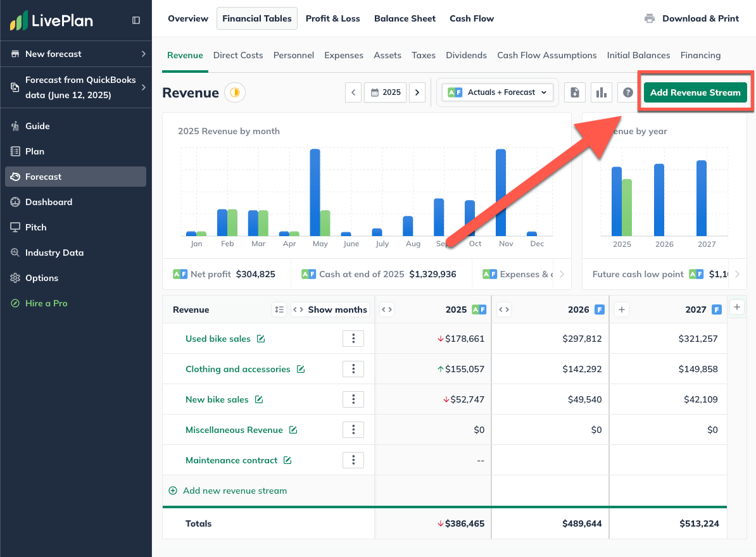
Task: Click Download & Print
Action: pyautogui.click(x=700, y=18)
